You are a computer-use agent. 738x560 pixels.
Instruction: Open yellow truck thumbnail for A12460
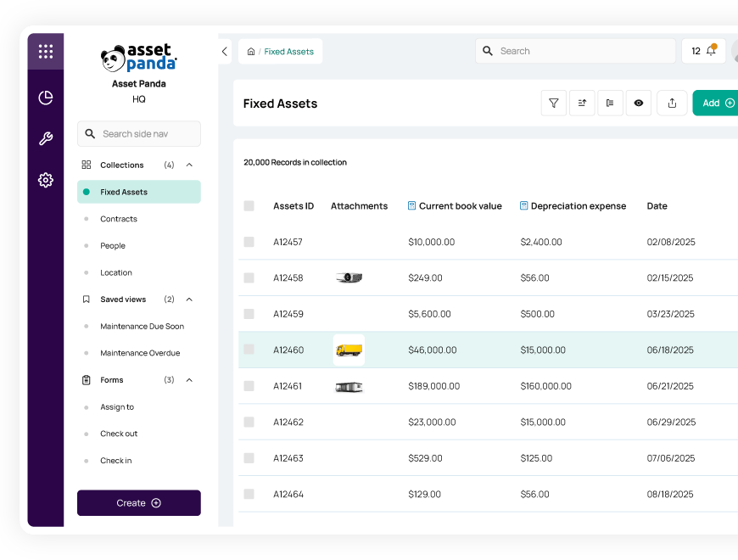point(349,350)
